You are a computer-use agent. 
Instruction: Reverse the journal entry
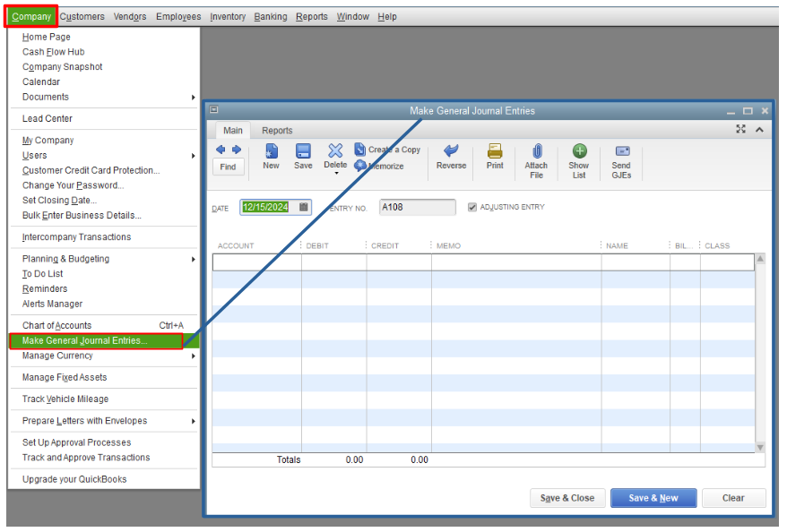point(450,159)
